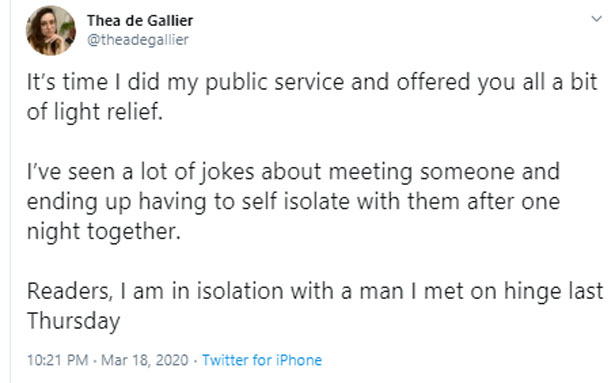
Task: Open the Twitter for iPhone source link
Action: (262, 360)
